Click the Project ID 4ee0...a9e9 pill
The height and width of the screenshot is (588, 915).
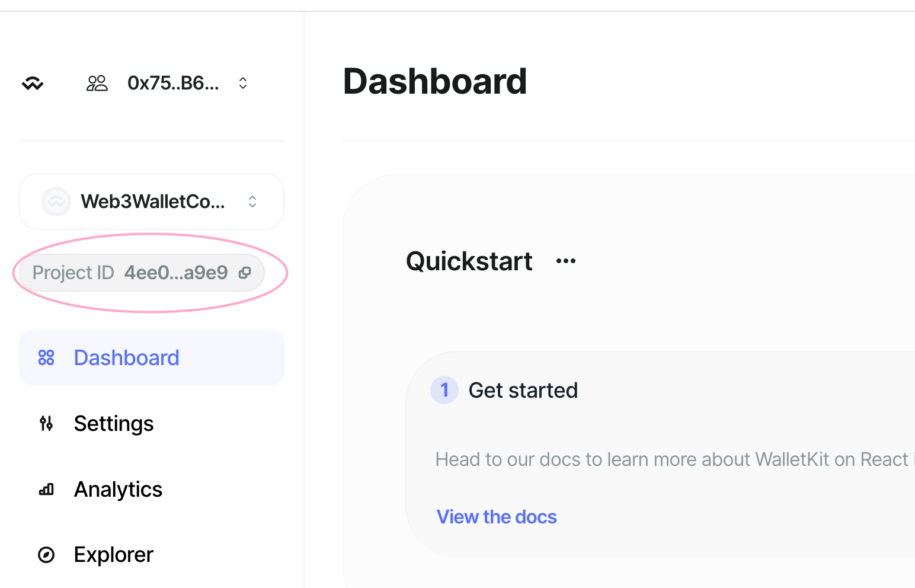pyautogui.click(x=142, y=273)
